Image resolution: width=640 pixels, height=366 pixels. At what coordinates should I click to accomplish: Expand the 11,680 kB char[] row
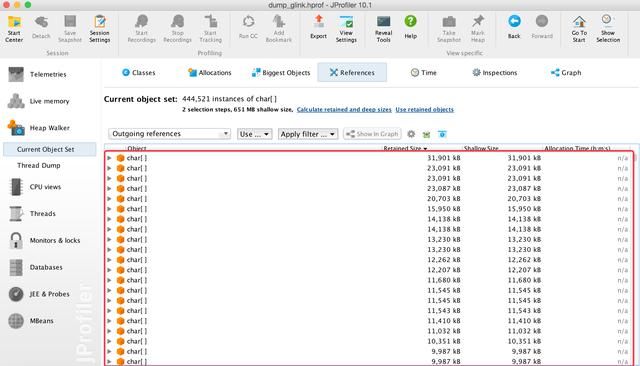(x=109, y=280)
